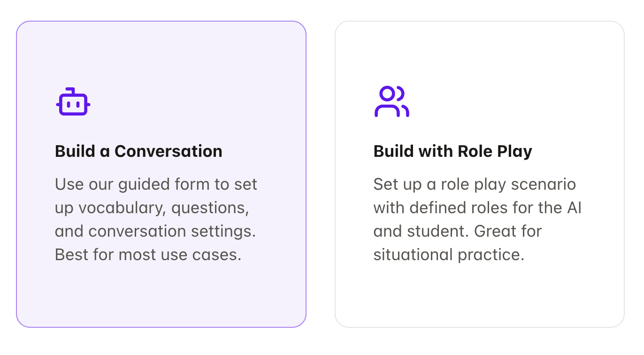Click the "up vocabulary, questions," text line
644x355 pixels.
click(152, 208)
